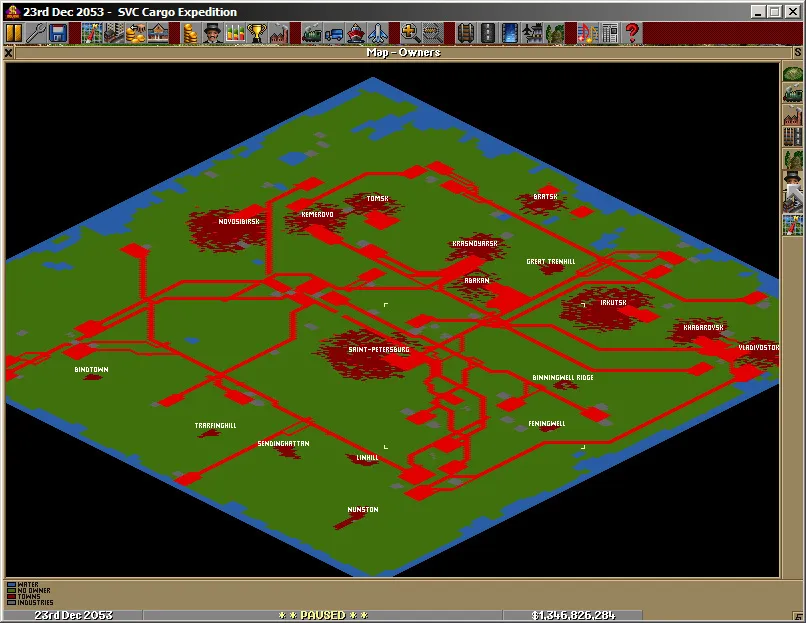Click the Map - Owners title bar
Screen dimensions: 806x623
coord(403,52)
